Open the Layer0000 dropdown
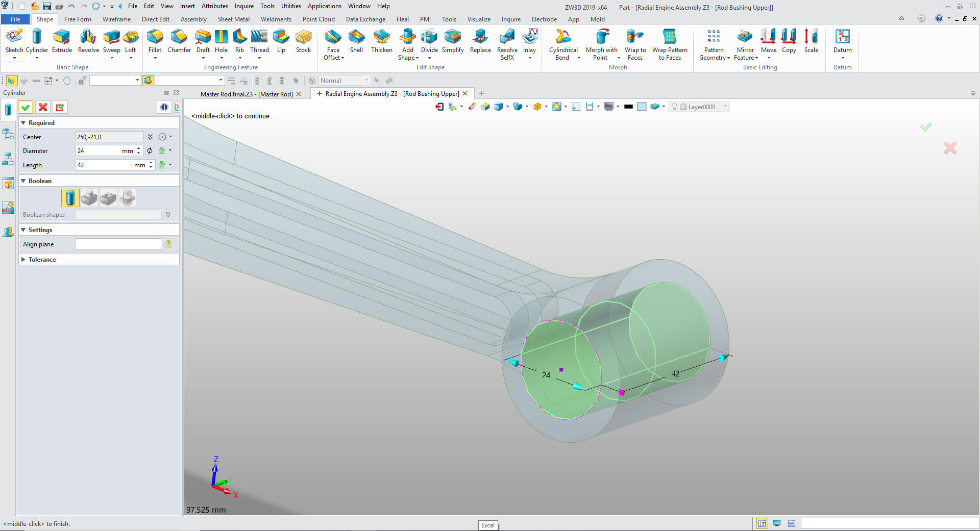Viewport: 980px width, 531px height. coord(725,107)
